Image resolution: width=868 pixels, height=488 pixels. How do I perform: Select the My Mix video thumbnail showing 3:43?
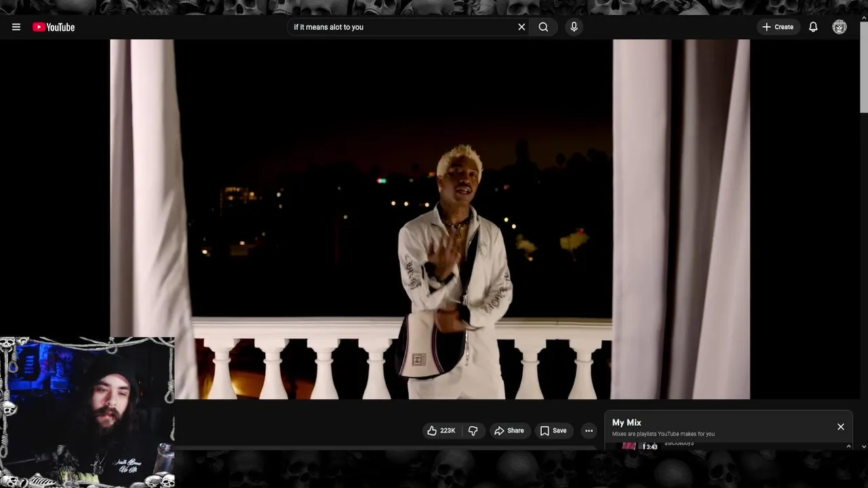coord(639,446)
